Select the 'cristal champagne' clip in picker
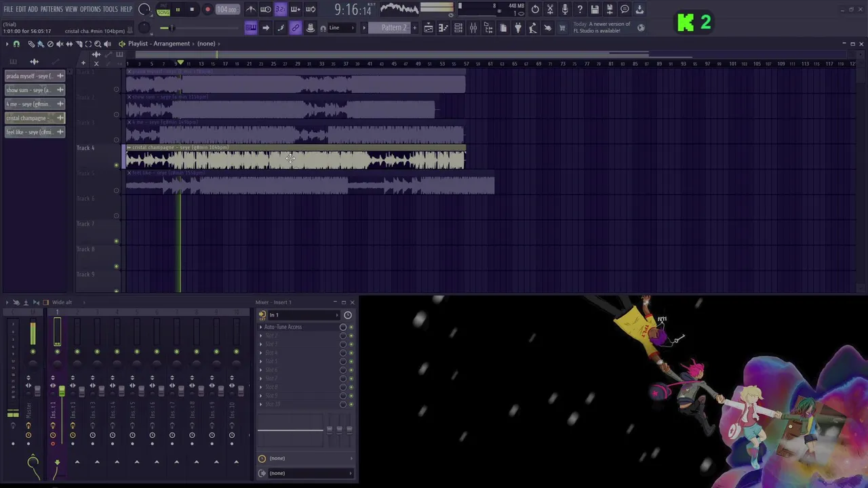Viewport: 868px width, 488px height. click(35, 118)
